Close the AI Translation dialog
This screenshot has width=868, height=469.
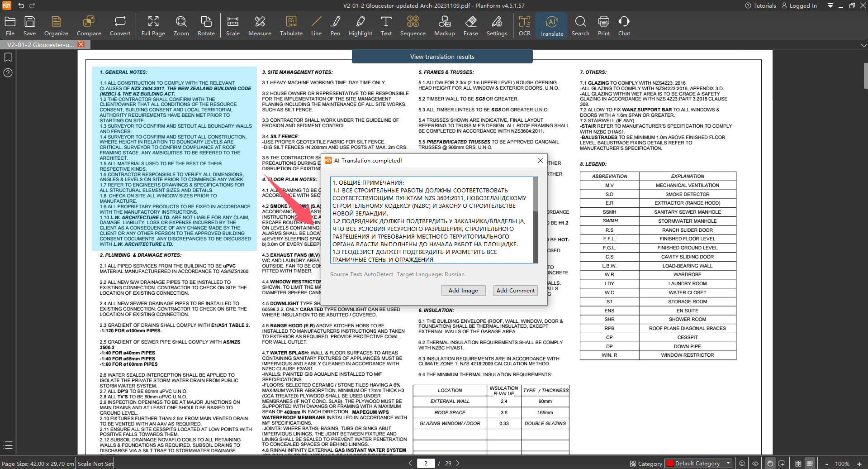tap(540, 160)
